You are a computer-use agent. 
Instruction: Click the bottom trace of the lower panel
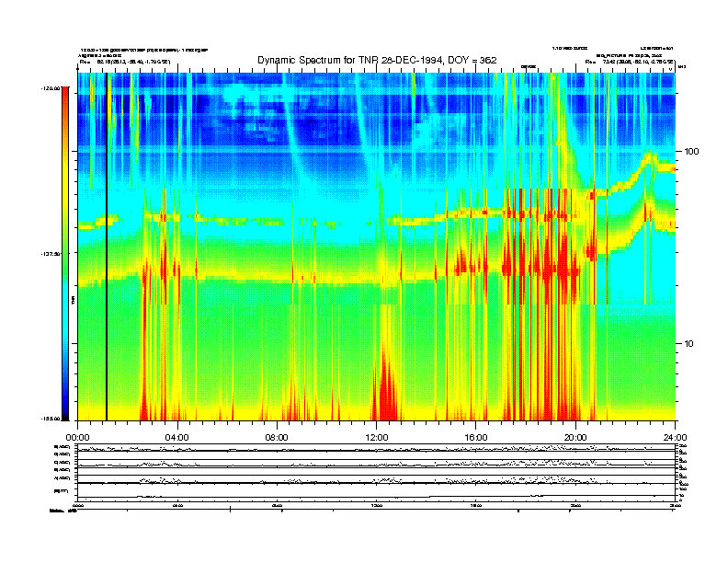pos(376,497)
